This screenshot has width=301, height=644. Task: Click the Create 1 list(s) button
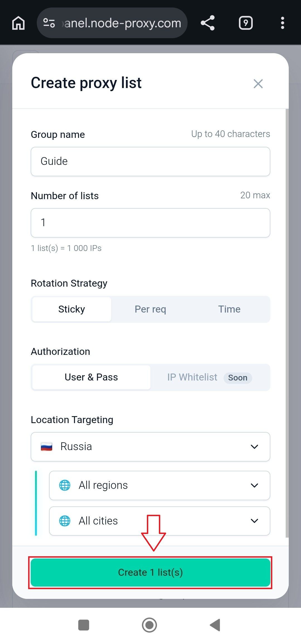pos(151,572)
